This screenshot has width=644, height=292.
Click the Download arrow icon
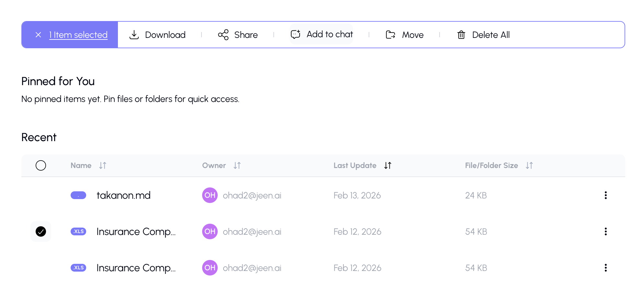(134, 35)
